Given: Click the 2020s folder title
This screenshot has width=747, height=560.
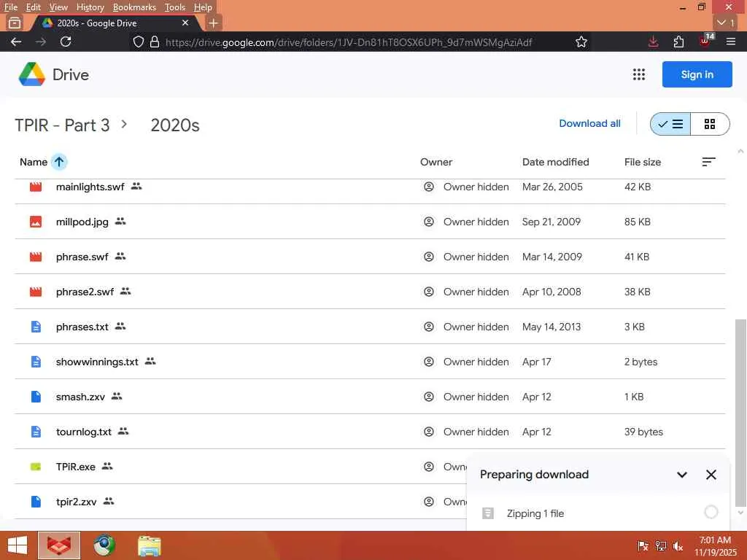Looking at the screenshot, I should (175, 125).
